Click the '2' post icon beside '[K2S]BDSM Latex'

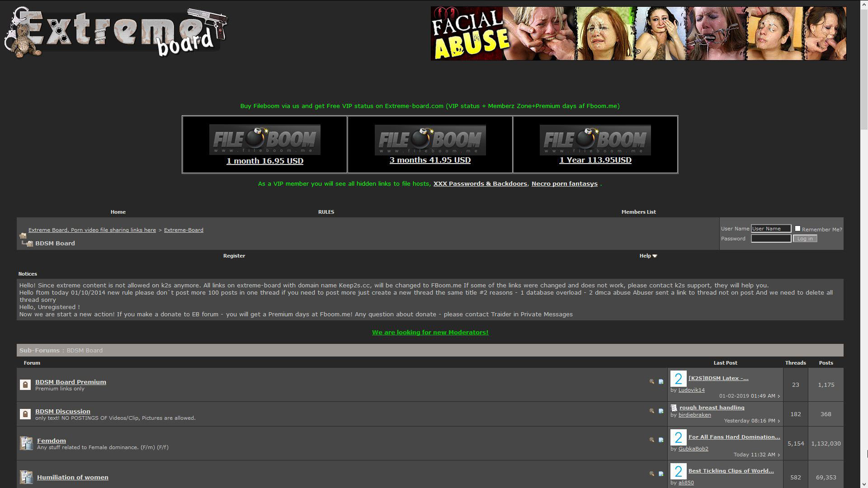(x=678, y=379)
